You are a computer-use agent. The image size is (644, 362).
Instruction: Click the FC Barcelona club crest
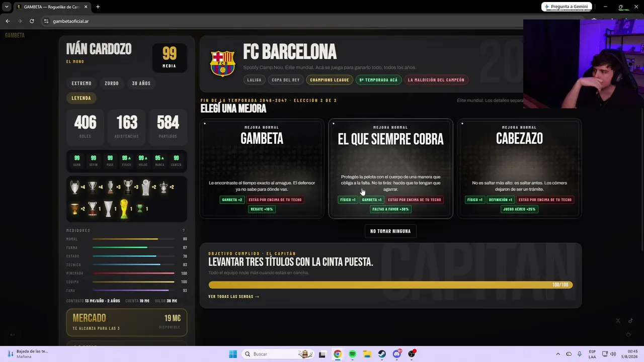[x=222, y=63]
